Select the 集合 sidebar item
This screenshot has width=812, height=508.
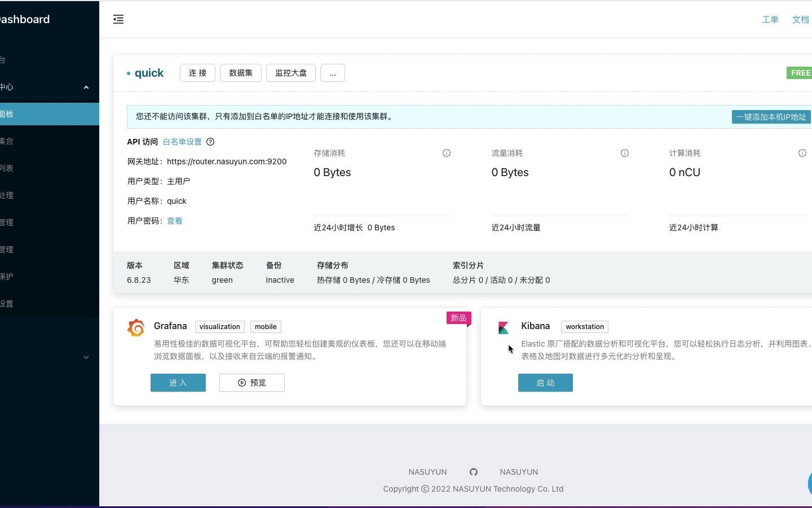(x=50, y=141)
